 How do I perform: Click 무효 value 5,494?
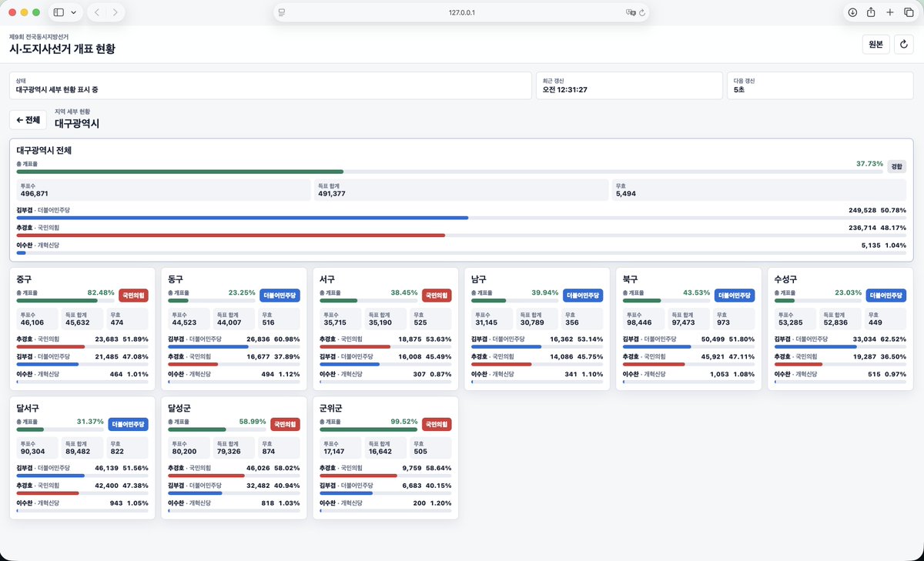(x=625, y=194)
